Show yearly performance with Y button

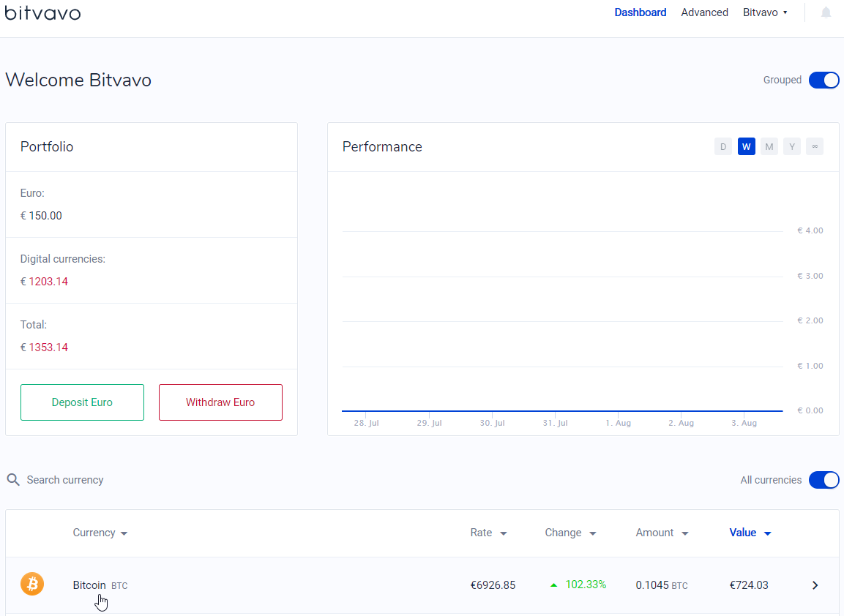pos(792,146)
